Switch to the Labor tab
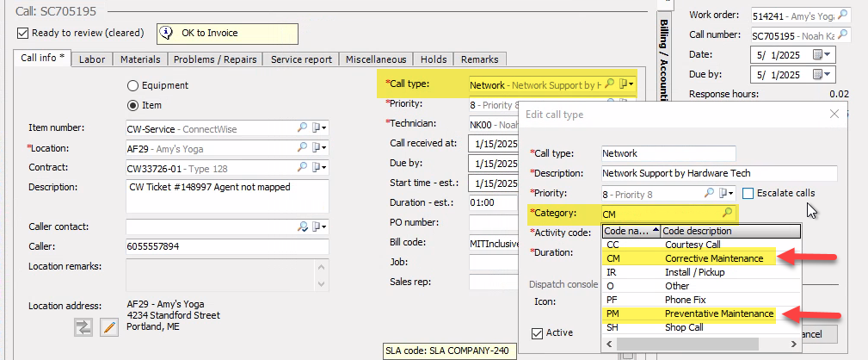Screen dimensions: 868x360 92,59
